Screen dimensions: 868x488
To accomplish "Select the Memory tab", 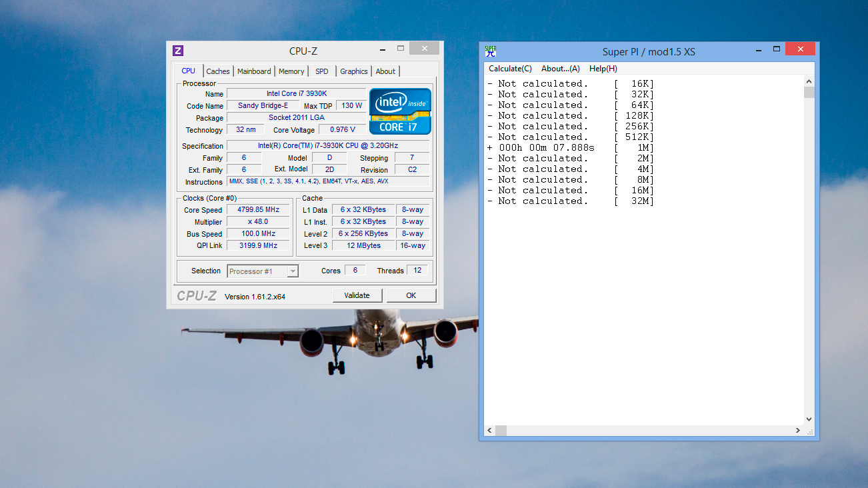I will [x=291, y=71].
